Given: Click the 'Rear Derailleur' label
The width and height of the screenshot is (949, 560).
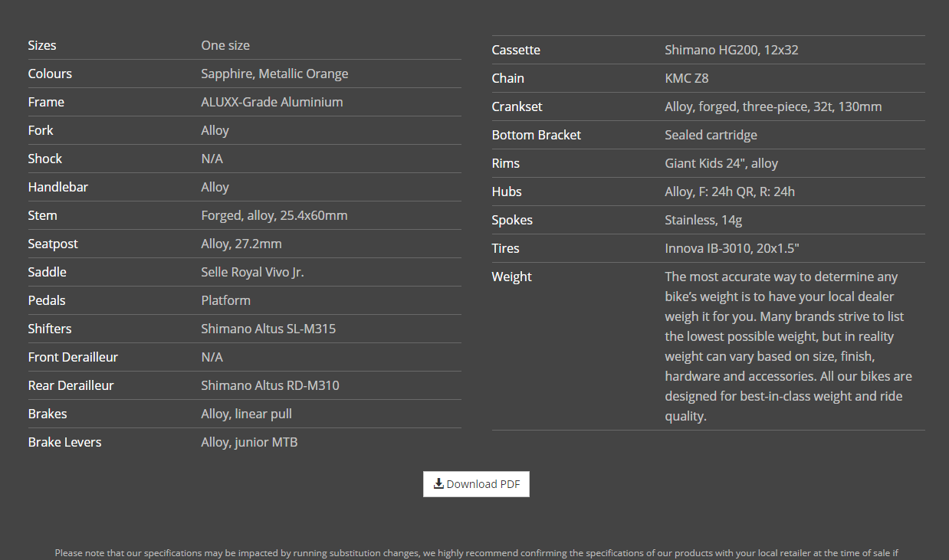Looking at the screenshot, I should point(71,385).
